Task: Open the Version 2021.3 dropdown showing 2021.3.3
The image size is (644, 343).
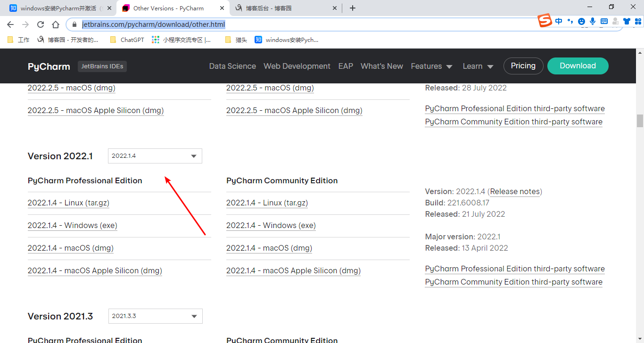Action: click(x=156, y=316)
